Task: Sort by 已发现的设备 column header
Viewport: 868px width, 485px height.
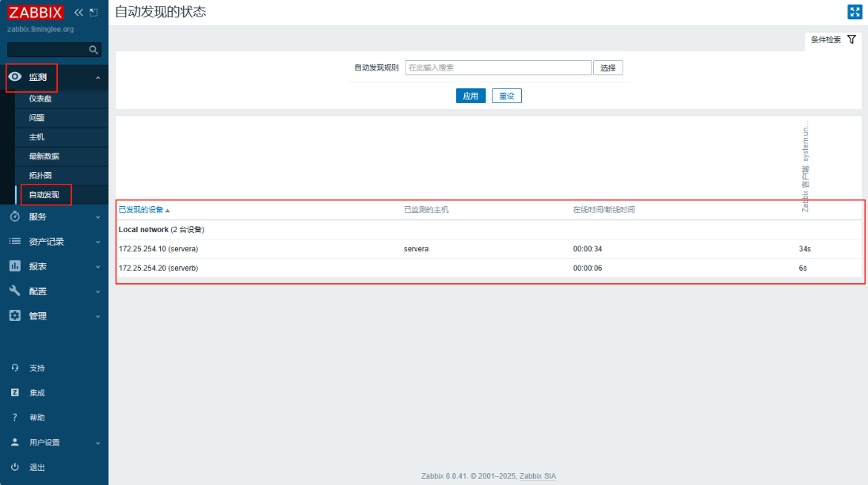Action: 141,210
